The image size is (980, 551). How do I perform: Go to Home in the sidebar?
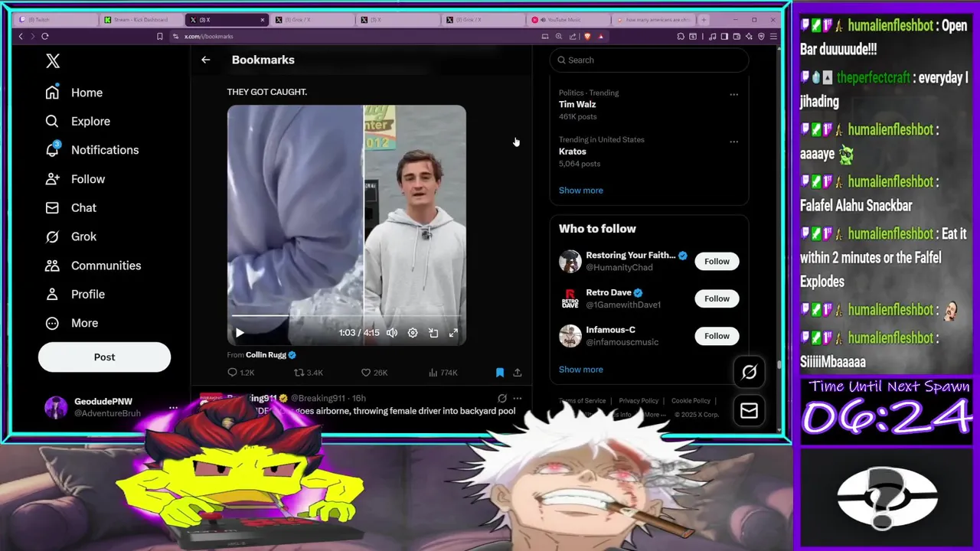click(x=73, y=93)
